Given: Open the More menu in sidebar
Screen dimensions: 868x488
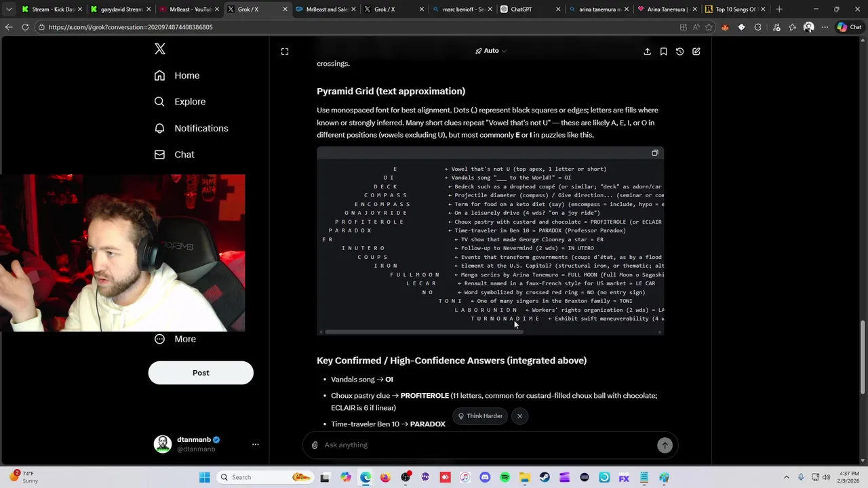Looking at the screenshot, I should click(175, 339).
